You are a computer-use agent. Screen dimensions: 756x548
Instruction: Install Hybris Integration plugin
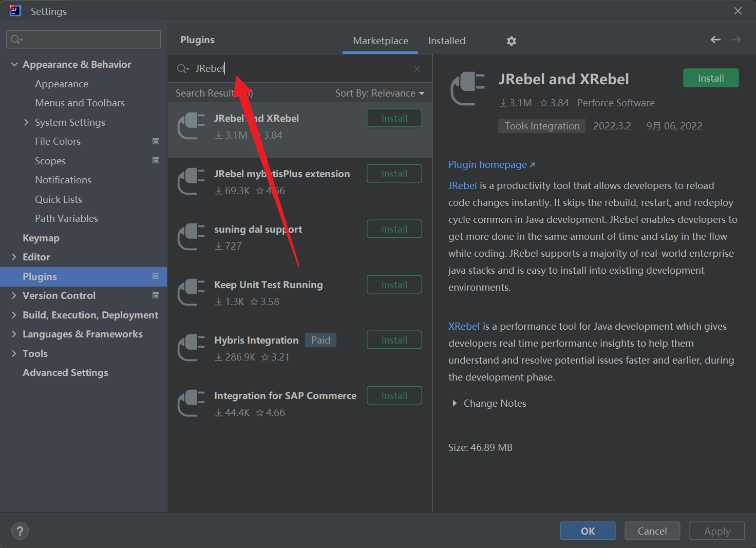[x=394, y=340]
